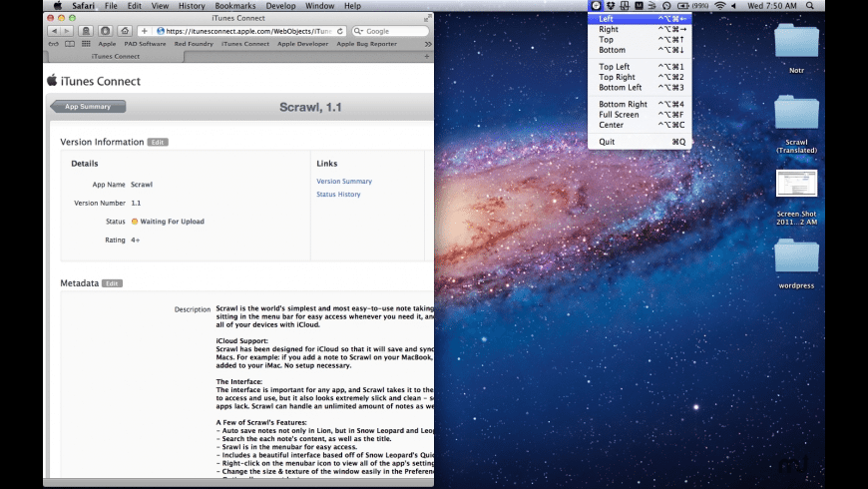
Task: Open Spotlight search
Action: (x=810, y=6)
